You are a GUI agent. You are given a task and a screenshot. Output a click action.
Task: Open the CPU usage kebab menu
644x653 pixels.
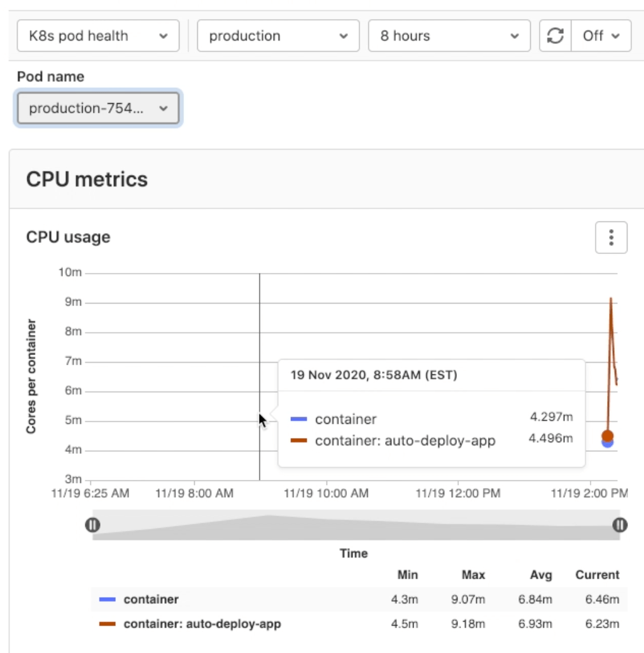point(611,237)
